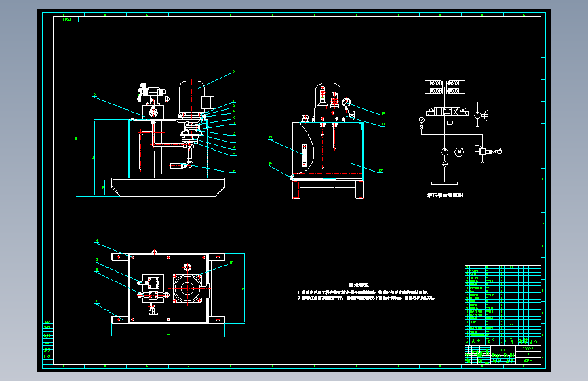Click the solenoid valve atop the front view
Screen dimensions: 588x381
[153, 94]
